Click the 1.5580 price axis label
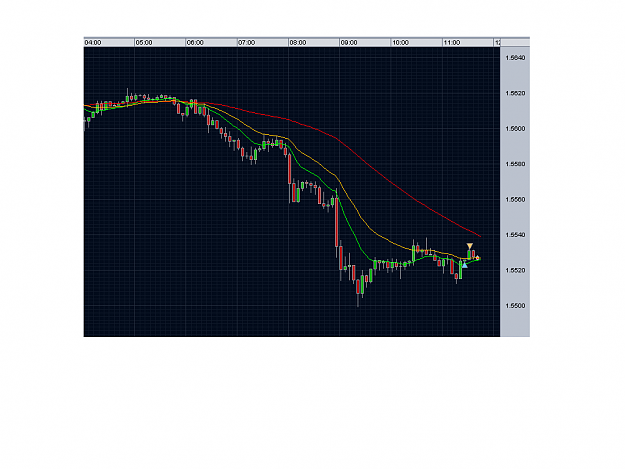 coord(515,164)
